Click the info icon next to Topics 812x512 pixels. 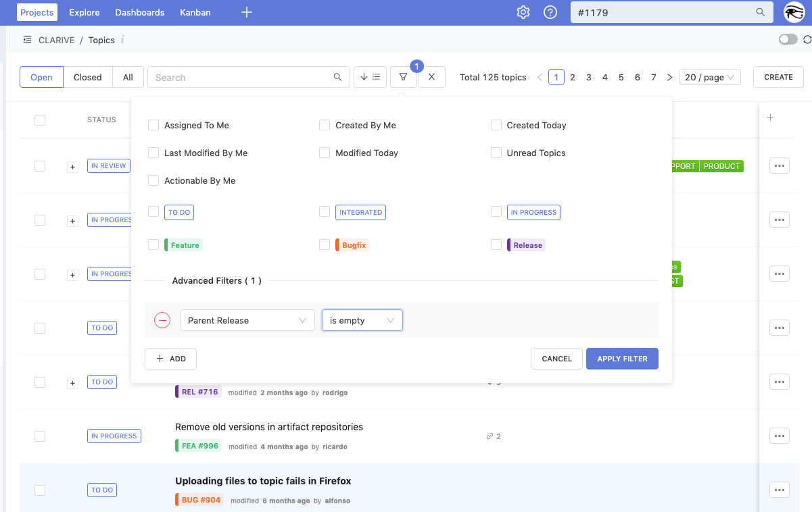122,40
